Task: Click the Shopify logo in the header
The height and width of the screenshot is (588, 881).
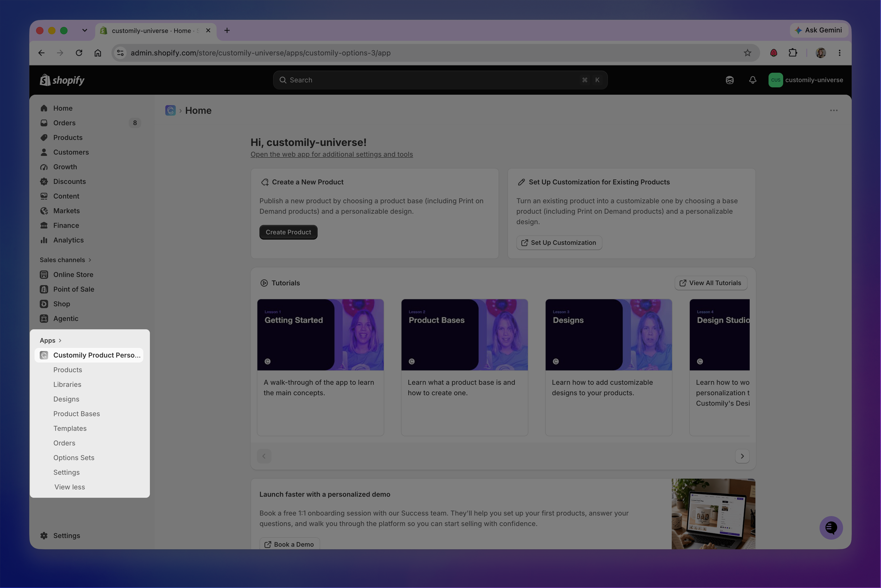Action: pos(62,80)
